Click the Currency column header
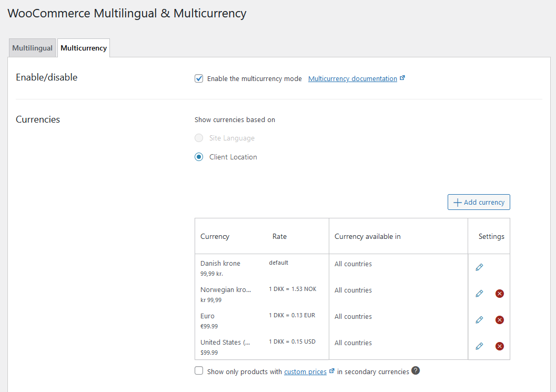 click(215, 237)
